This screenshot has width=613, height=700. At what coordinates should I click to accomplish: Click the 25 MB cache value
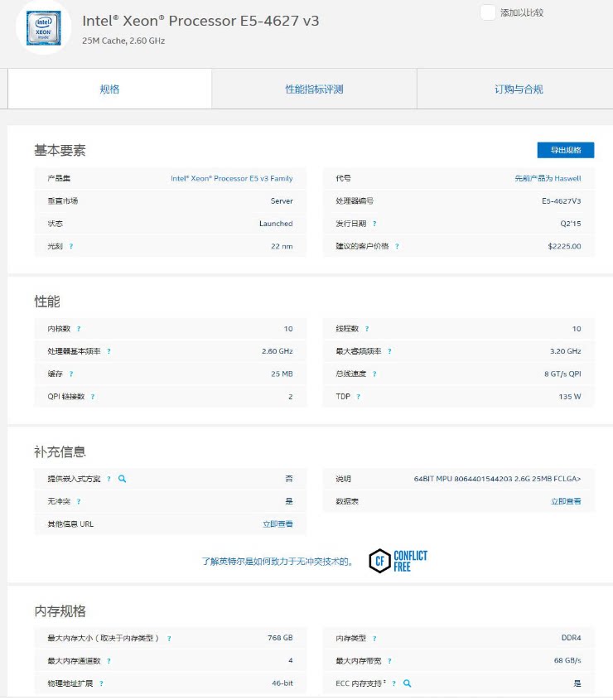(282, 374)
